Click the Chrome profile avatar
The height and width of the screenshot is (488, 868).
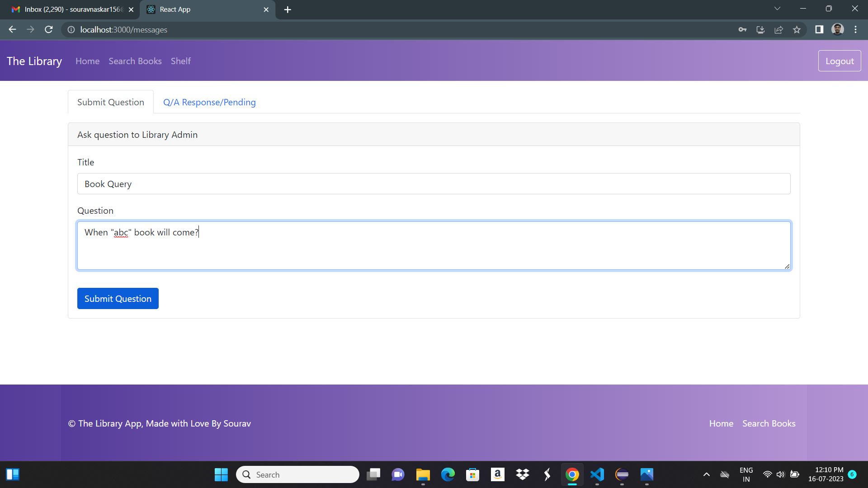click(x=838, y=29)
